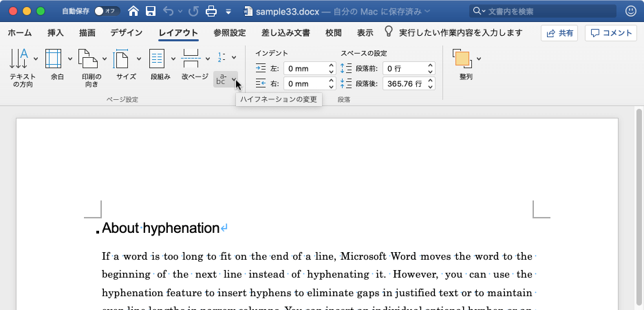Screen dimensions: 644x310
Task: Click the 段落後 spacing icon
Action: coord(346,84)
